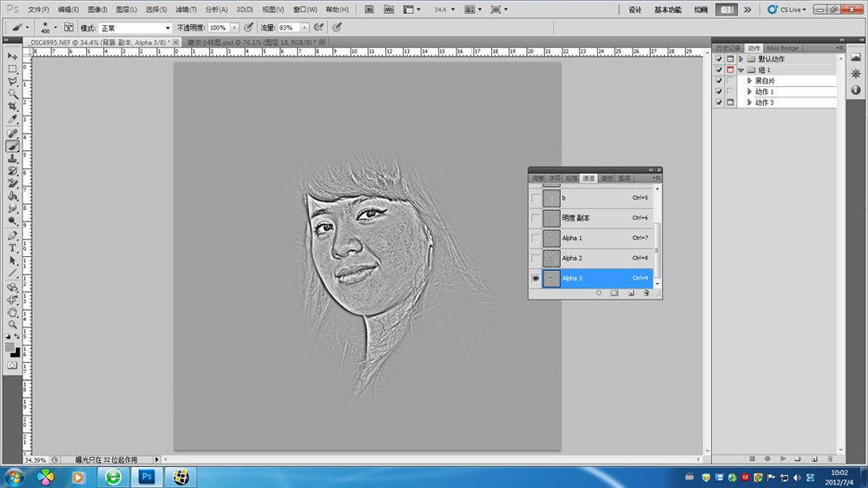The image size is (868, 488).
Task: Click the 基本功能 workspace button
Action: coord(667,10)
